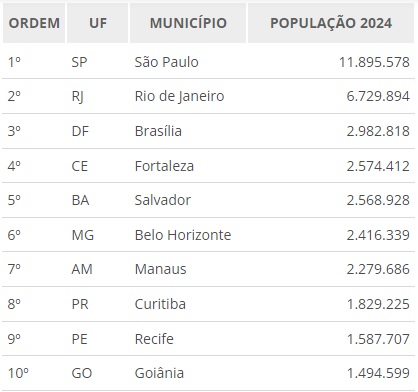418x392 pixels.
Task: Click the Rio de Janeiro cell
Action: pos(179,96)
